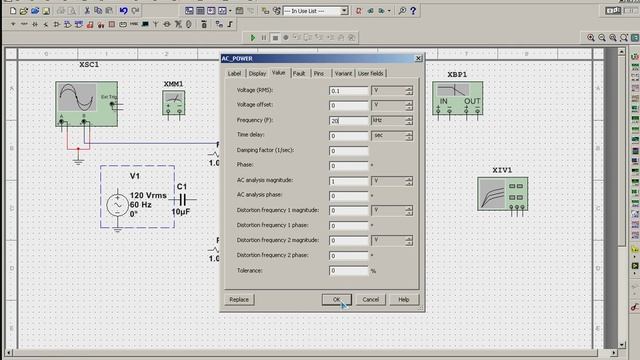Run the simulation with green play button
The image size is (640, 360).
point(253,38)
